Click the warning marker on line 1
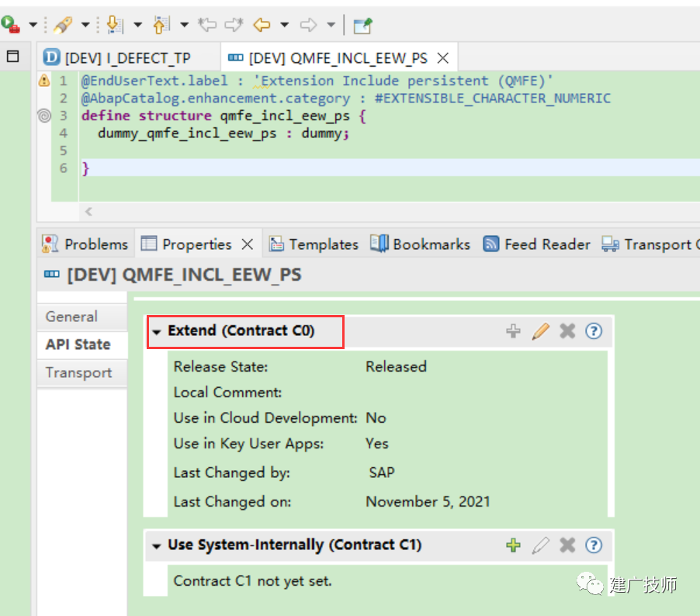 coord(44,81)
